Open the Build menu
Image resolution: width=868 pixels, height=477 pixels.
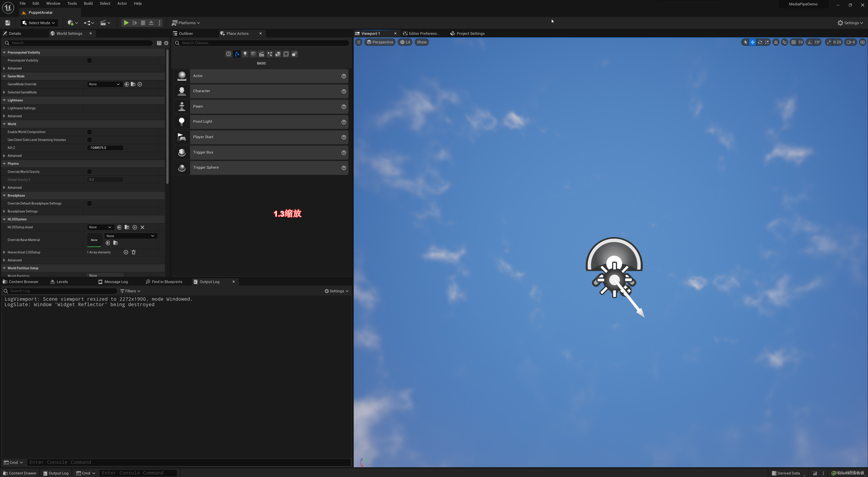tap(88, 3)
